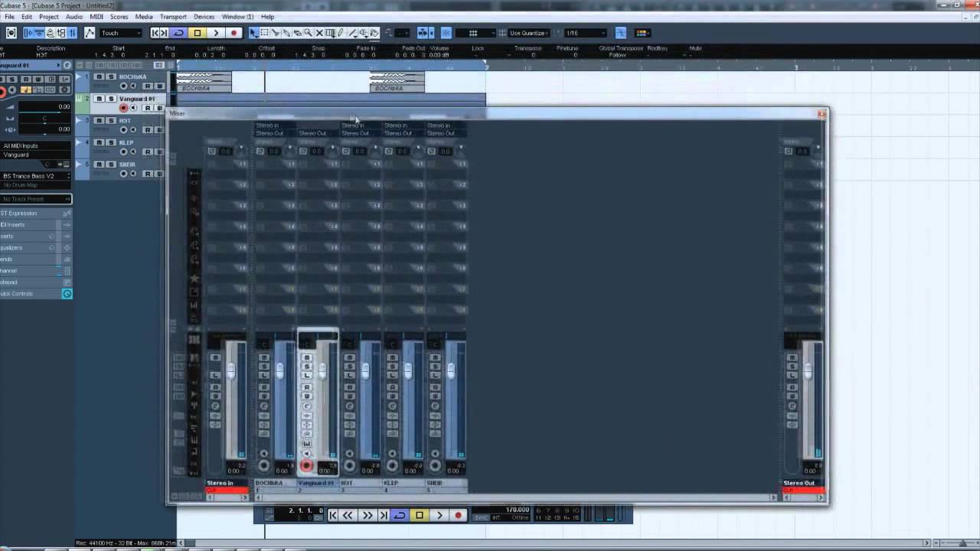
Task: Click Rewind in the transport panel
Action: tap(348, 516)
